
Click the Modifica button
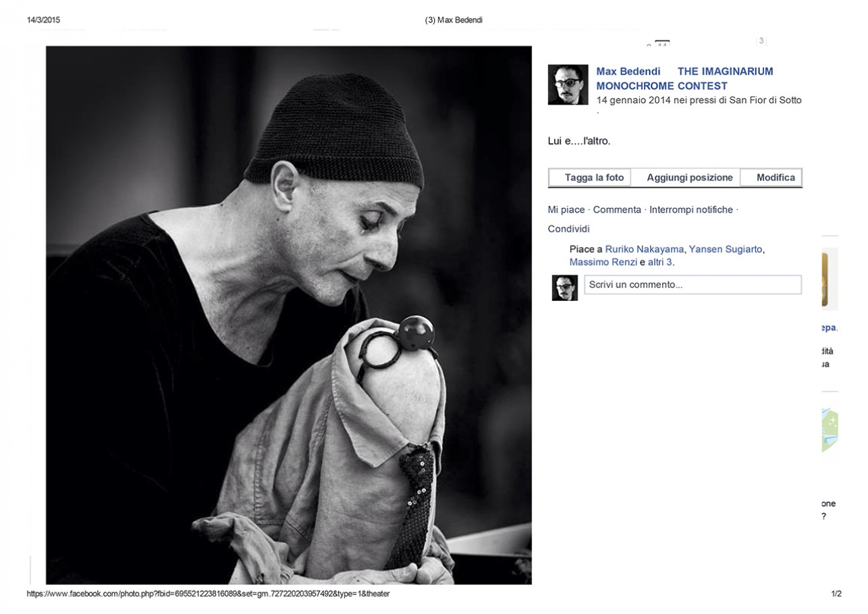click(x=771, y=178)
